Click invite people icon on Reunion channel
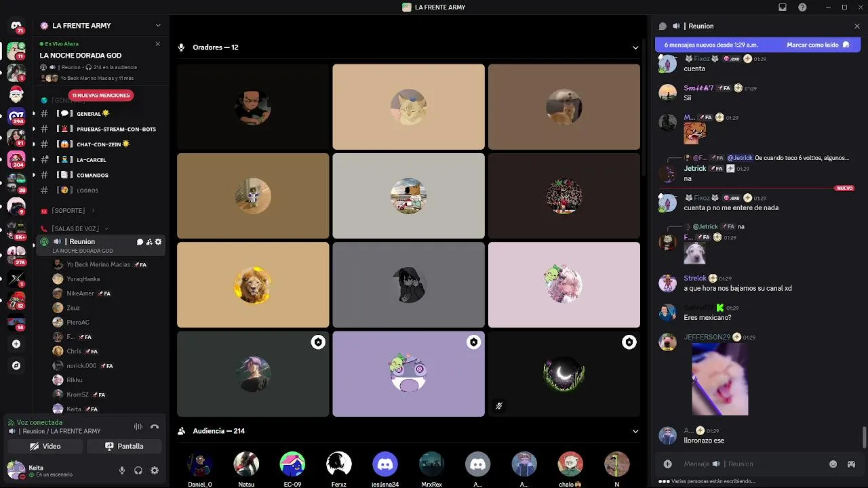The width and height of the screenshot is (868, 488). [149, 242]
